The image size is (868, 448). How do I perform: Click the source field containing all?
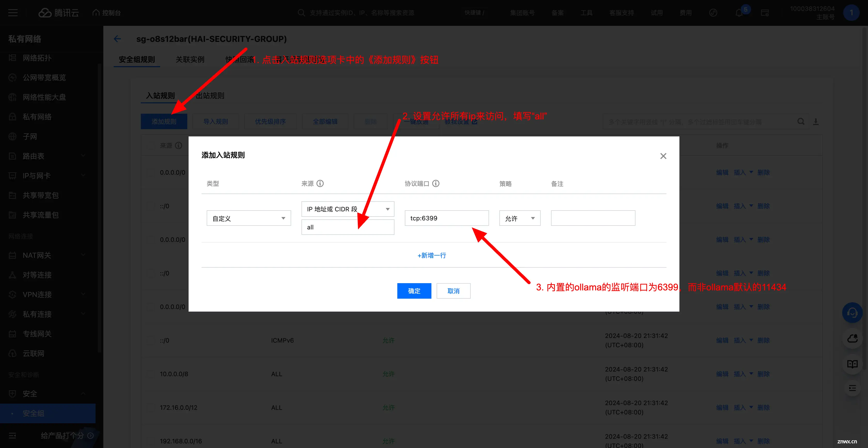point(348,227)
